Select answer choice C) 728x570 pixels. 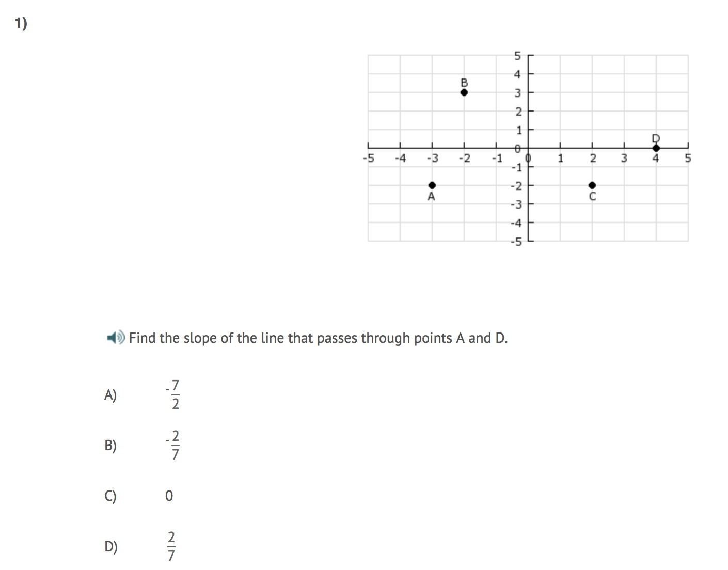pos(110,496)
